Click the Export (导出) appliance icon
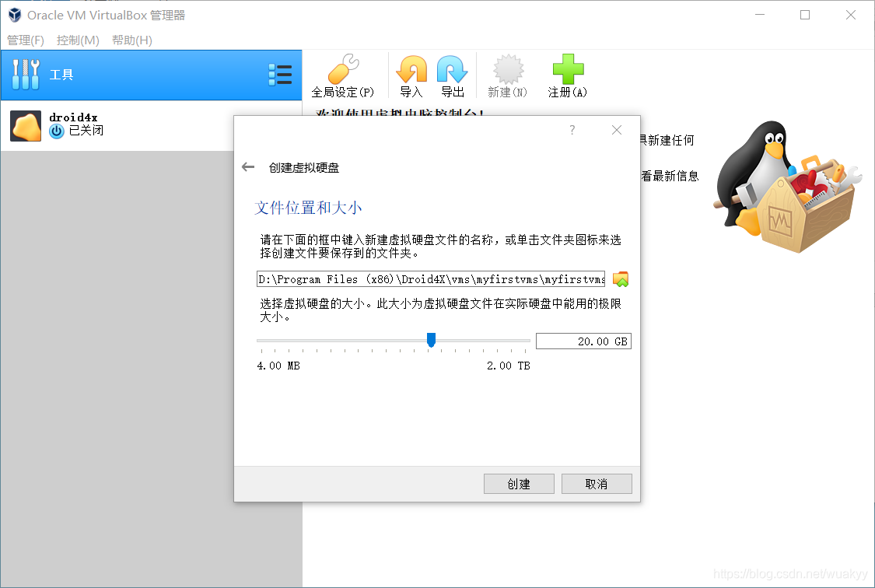 [452, 70]
